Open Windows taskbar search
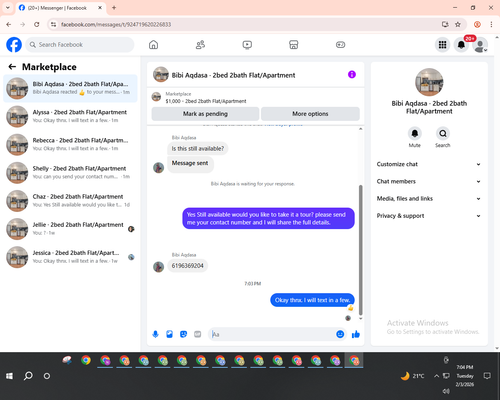The image size is (500, 400). tap(28, 376)
